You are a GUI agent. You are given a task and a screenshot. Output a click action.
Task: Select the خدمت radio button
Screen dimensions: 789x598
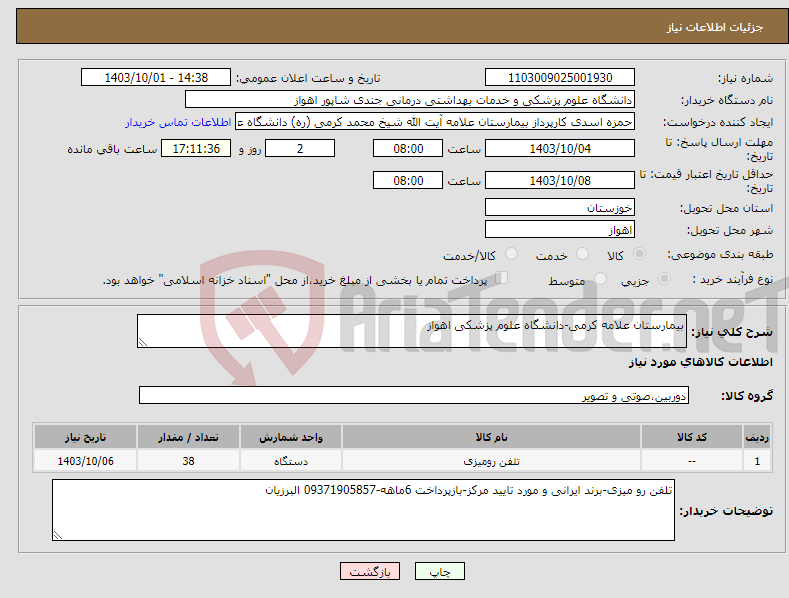point(582,254)
